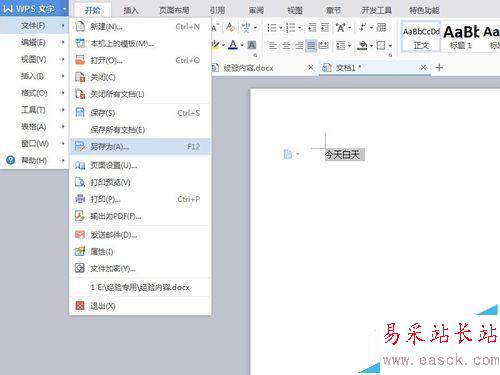Image resolution: width=500 pixels, height=375 pixels.
Task: Click the Chinese layout A icon
Action: click(341, 27)
